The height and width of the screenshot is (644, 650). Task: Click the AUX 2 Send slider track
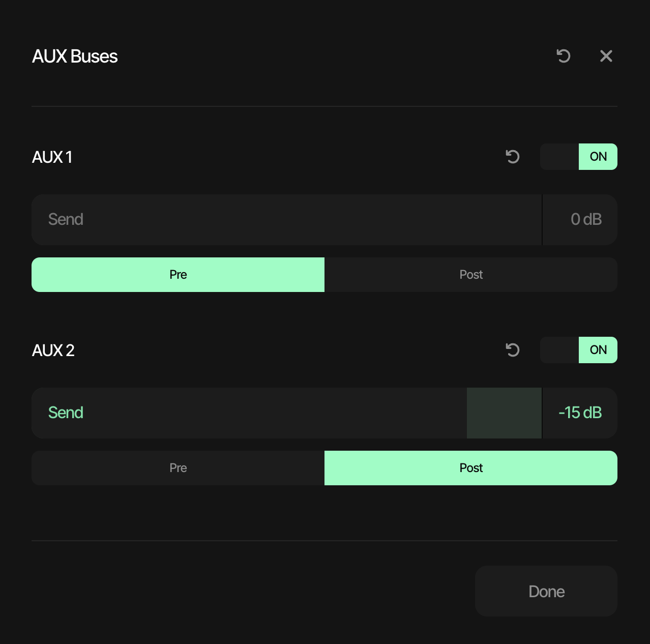(275, 413)
